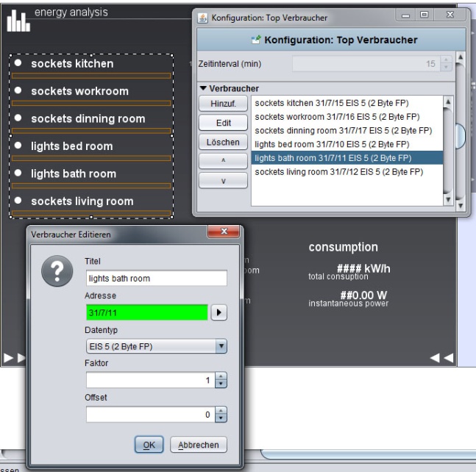Click the Titel text field
The width and height of the screenshot is (476, 472).
coord(156,279)
